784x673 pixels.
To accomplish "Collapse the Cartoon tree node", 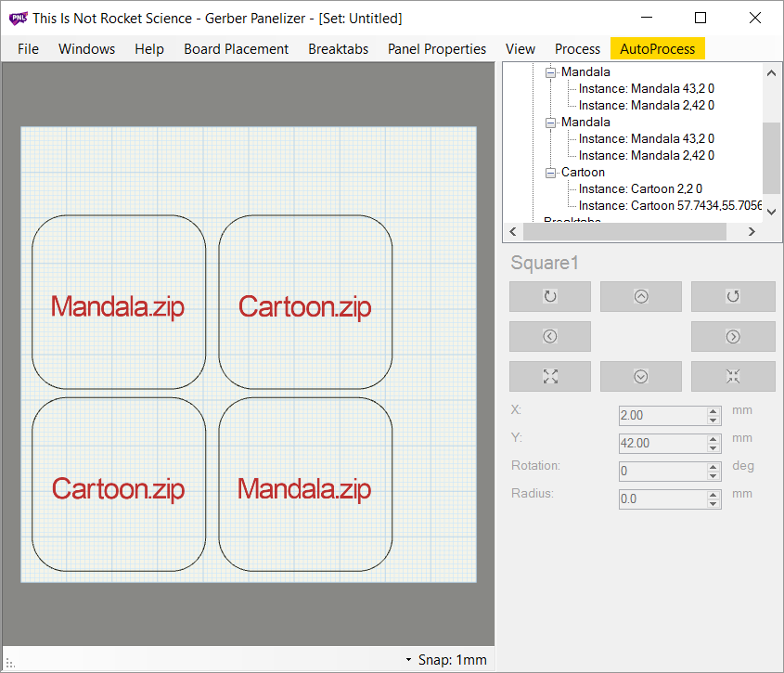I will tap(550, 172).
